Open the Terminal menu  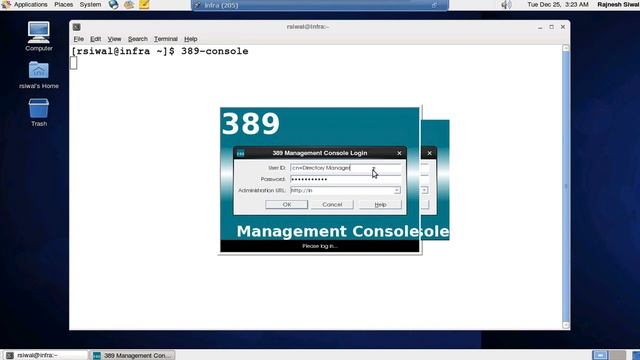(166, 39)
